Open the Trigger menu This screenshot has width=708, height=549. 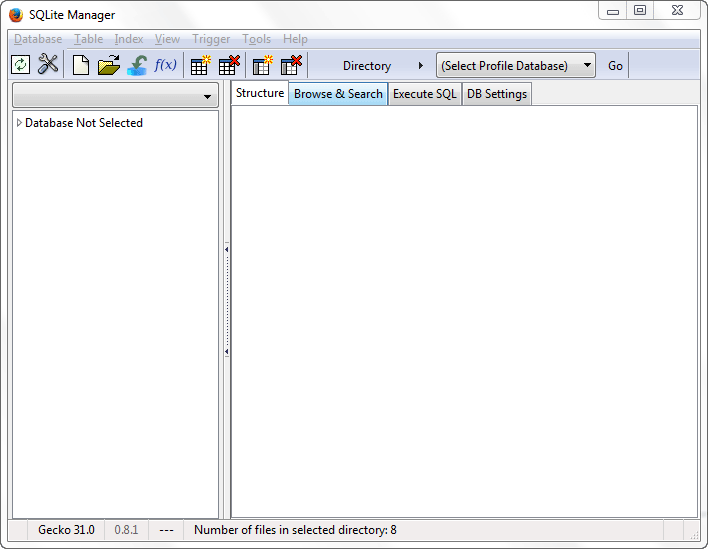click(211, 39)
